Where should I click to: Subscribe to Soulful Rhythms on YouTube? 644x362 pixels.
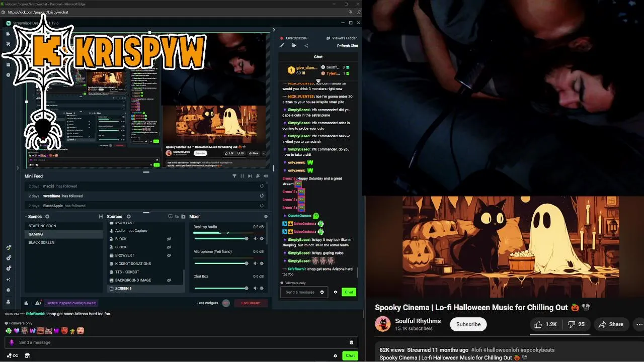coord(468,324)
